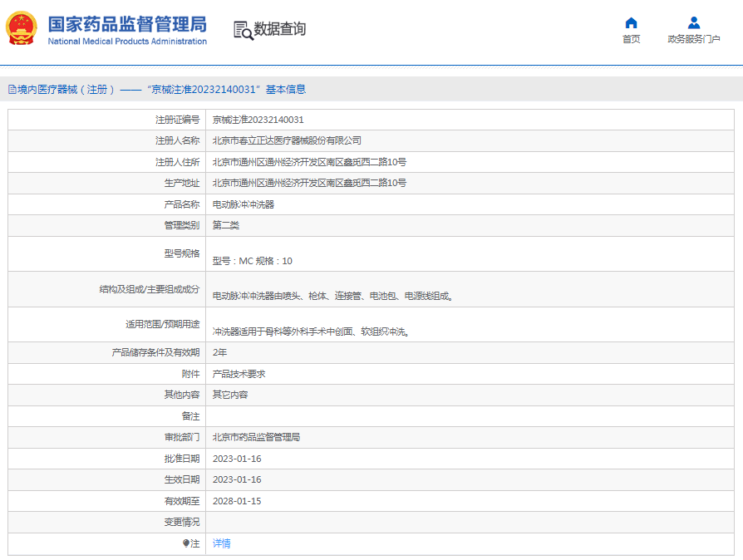Select the address value in 注册人住所 row

[x=309, y=162]
